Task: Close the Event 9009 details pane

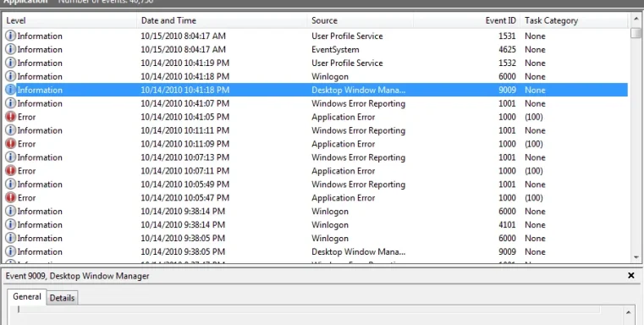Action: tap(631, 276)
